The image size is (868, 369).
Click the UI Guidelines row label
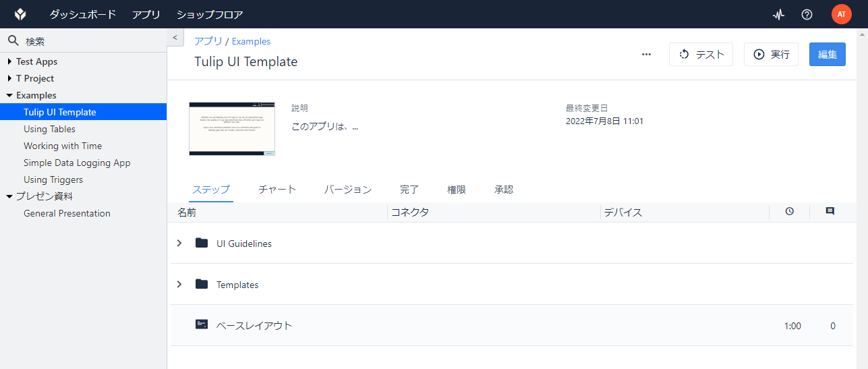pyautogui.click(x=244, y=244)
